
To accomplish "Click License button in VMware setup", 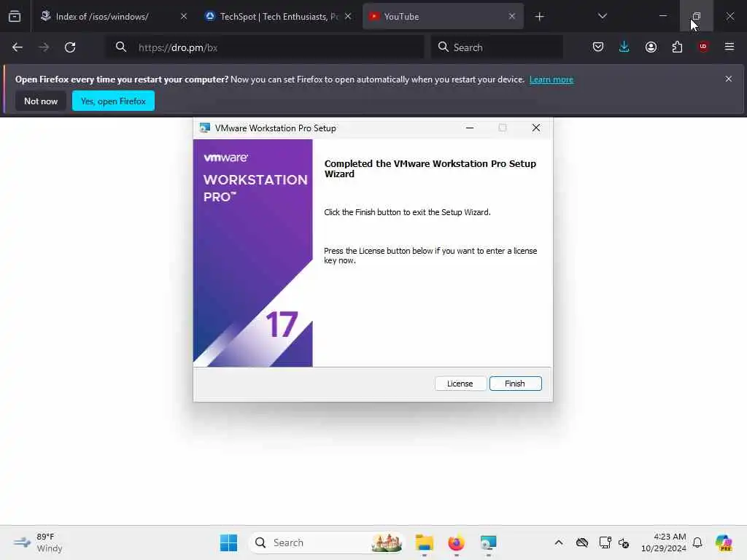I will (x=460, y=384).
